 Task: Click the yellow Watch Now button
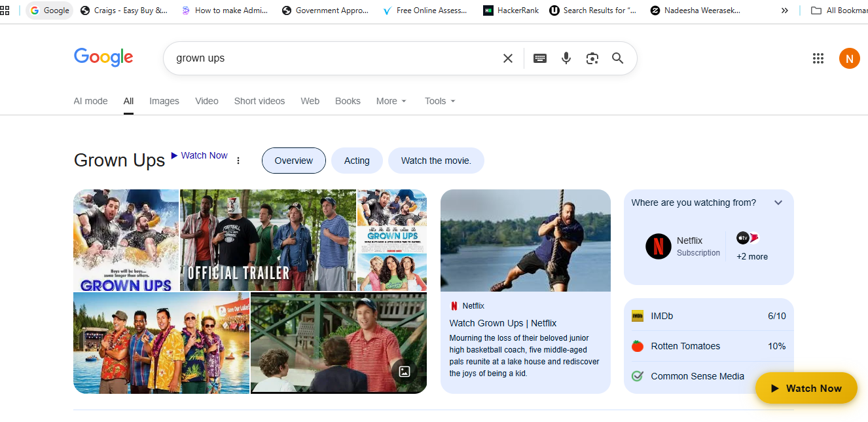pos(806,388)
